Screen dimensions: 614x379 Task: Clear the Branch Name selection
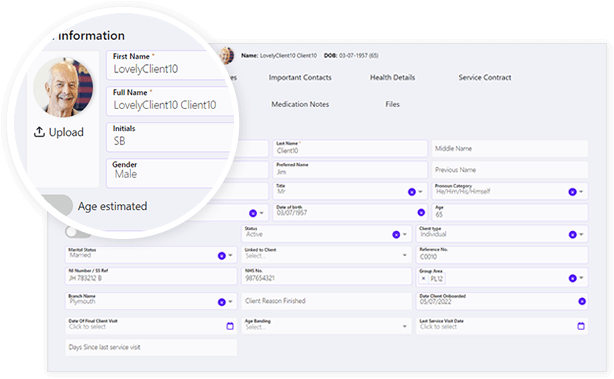(x=222, y=302)
